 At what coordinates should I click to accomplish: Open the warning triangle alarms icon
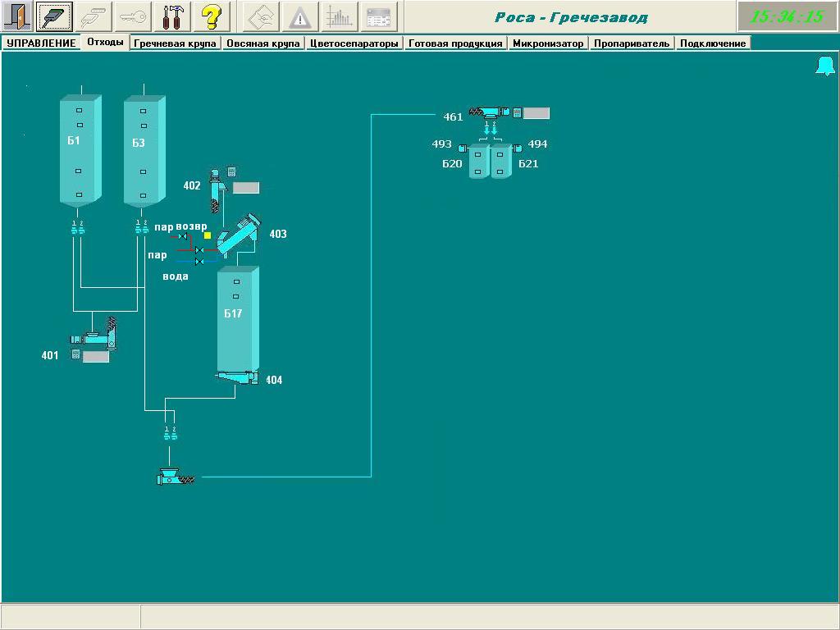(x=300, y=16)
